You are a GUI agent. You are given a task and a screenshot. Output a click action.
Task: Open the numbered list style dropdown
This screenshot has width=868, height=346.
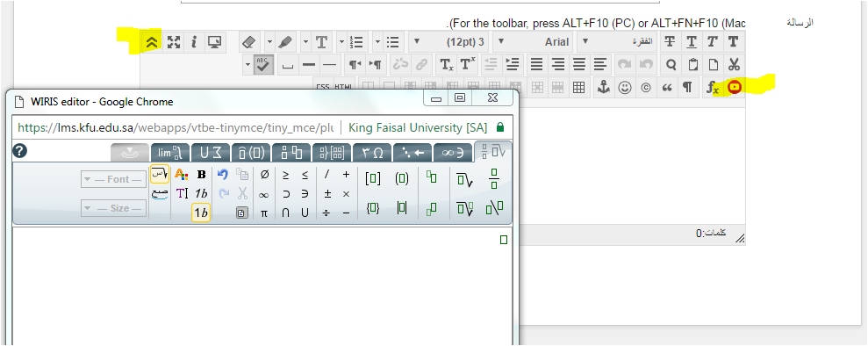click(341, 42)
